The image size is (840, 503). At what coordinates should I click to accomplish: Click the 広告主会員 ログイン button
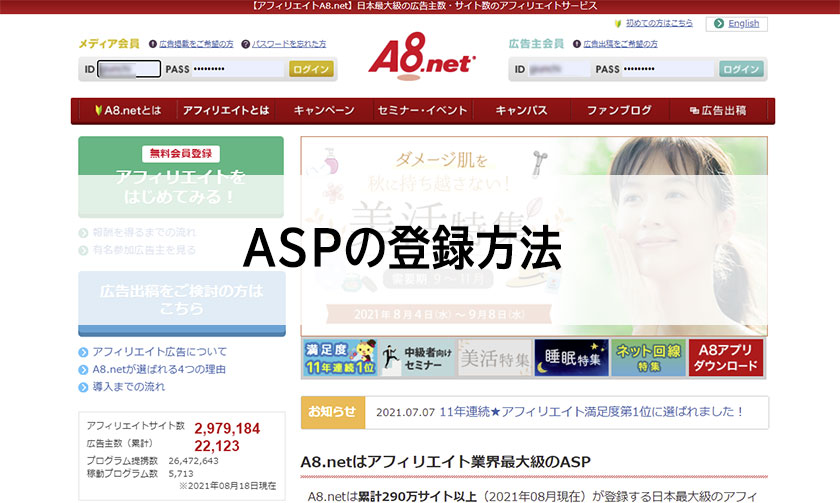tap(742, 69)
